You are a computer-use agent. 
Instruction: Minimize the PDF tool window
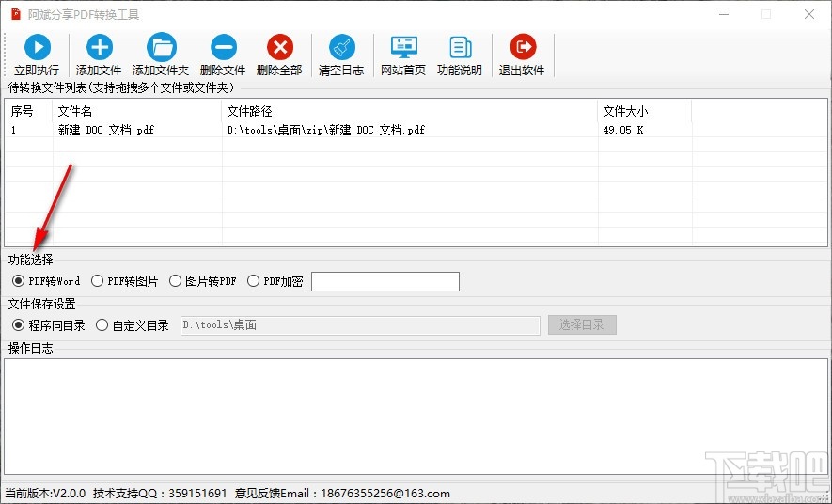click(x=724, y=14)
